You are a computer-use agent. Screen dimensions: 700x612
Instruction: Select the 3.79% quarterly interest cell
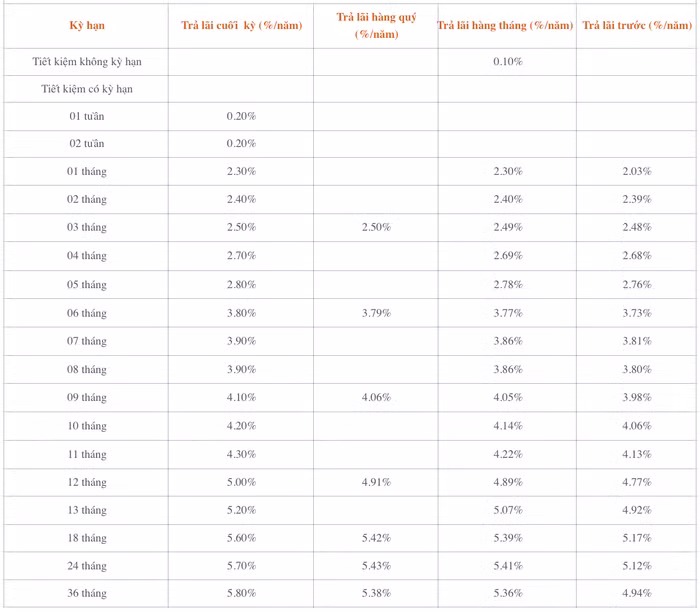pyautogui.click(x=376, y=313)
